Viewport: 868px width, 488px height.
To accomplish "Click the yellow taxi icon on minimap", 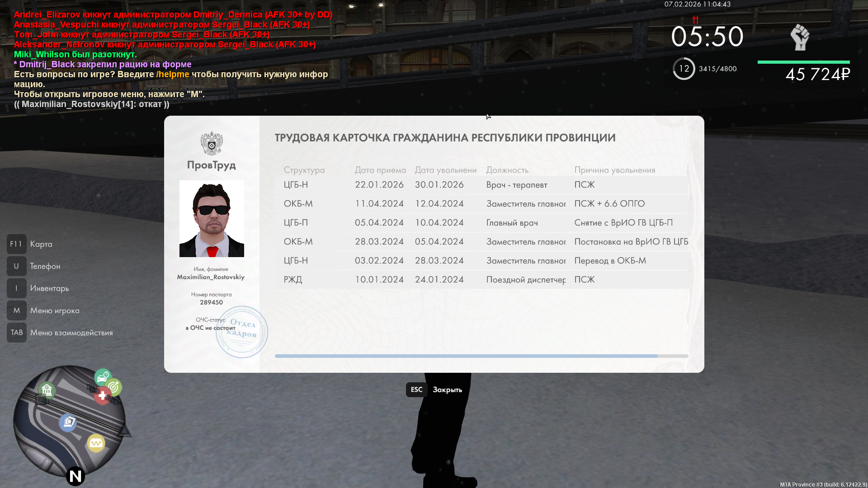I will point(96,443).
